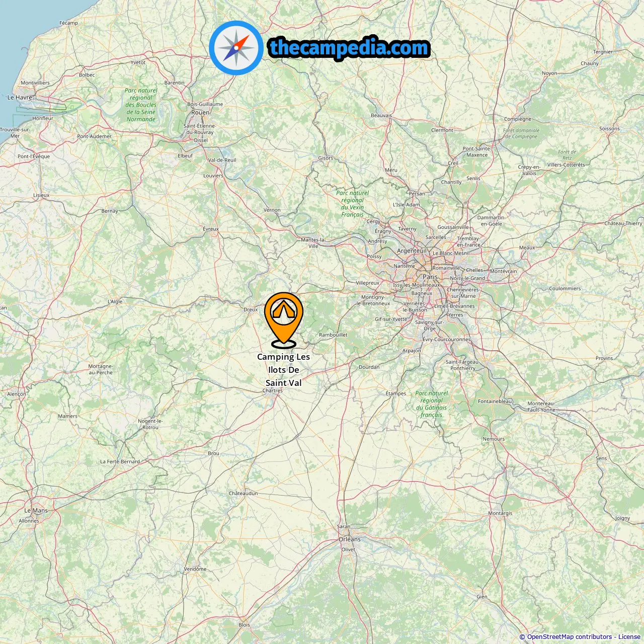Select the Fontainebleau label

tap(495, 401)
